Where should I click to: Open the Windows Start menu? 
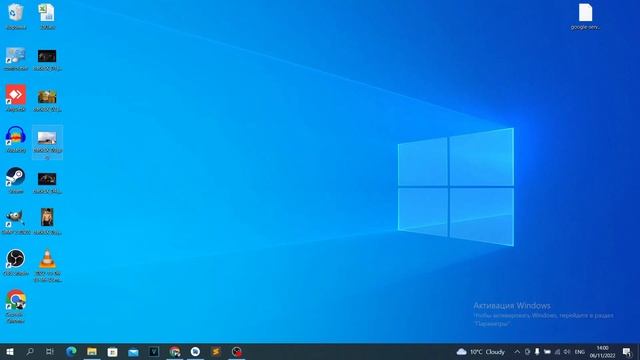(10, 351)
